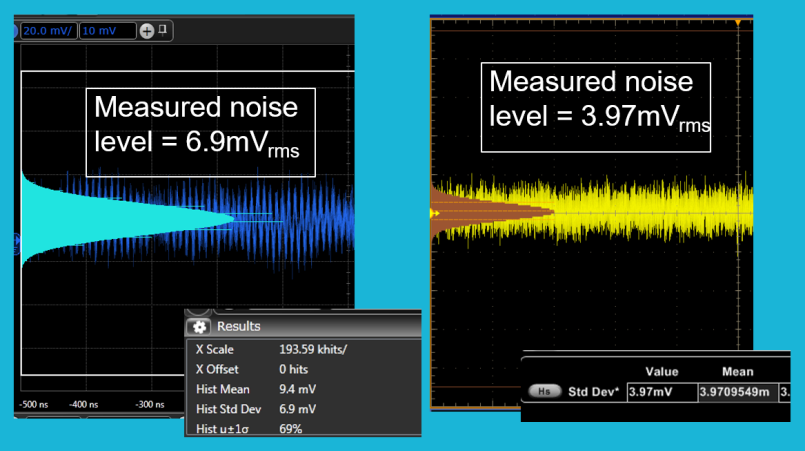Open the Results panel gear settings

[199, 326]
